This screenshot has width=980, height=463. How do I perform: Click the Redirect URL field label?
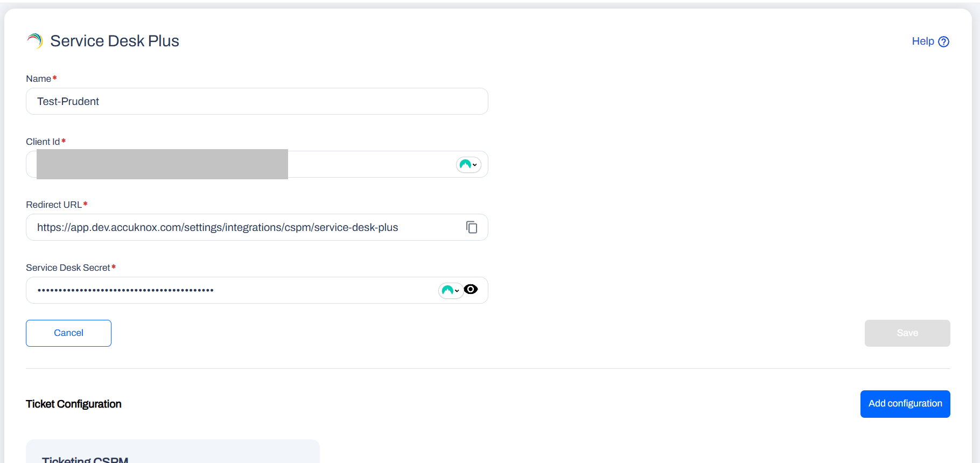click(54, 205)
